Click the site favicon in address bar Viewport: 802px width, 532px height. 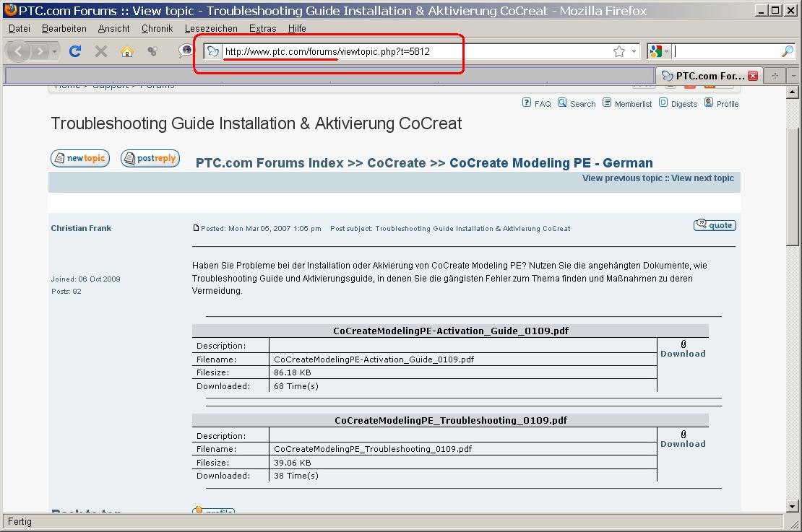[212, 51]
